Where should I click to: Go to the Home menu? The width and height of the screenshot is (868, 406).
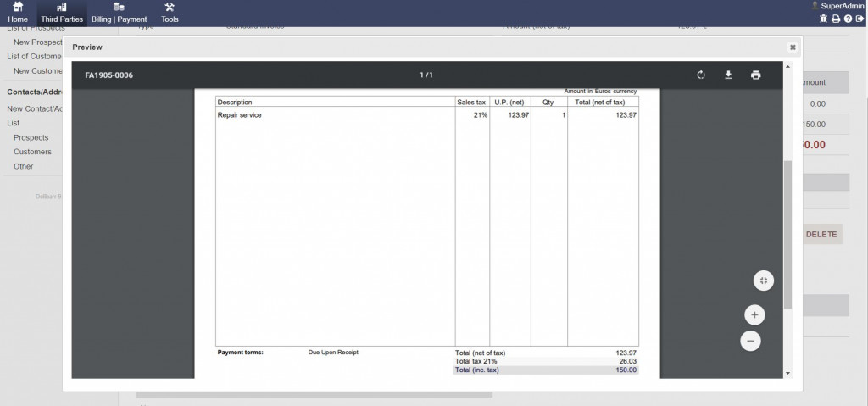coord(18,13)
